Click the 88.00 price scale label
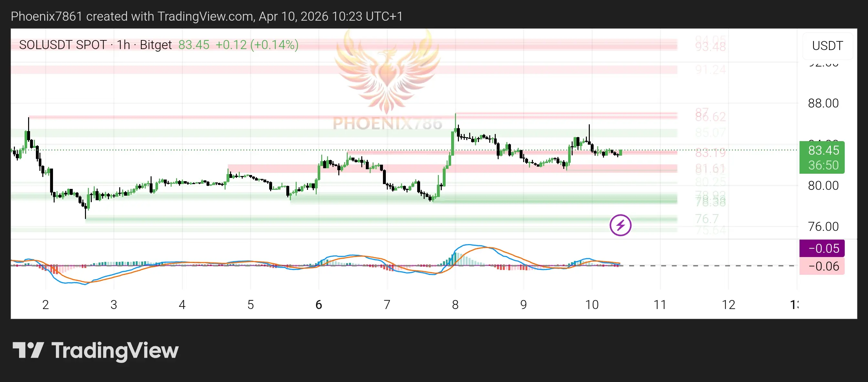 tap(823, 103)
